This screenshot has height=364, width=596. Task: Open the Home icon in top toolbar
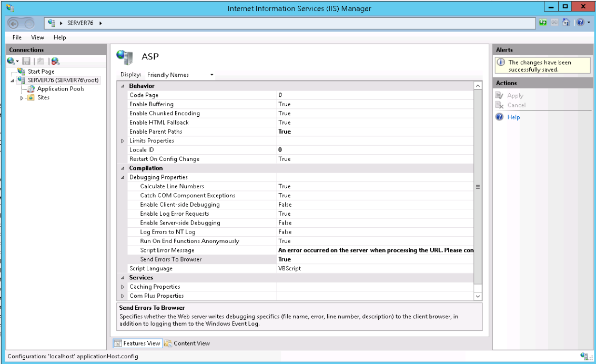pyautogui.click(x=566, y=23)
